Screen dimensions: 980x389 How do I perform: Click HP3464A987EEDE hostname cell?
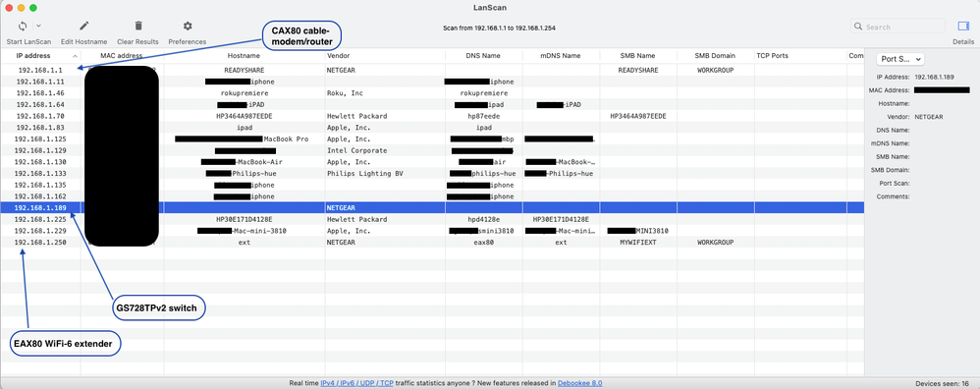click(x=244, y=116)
